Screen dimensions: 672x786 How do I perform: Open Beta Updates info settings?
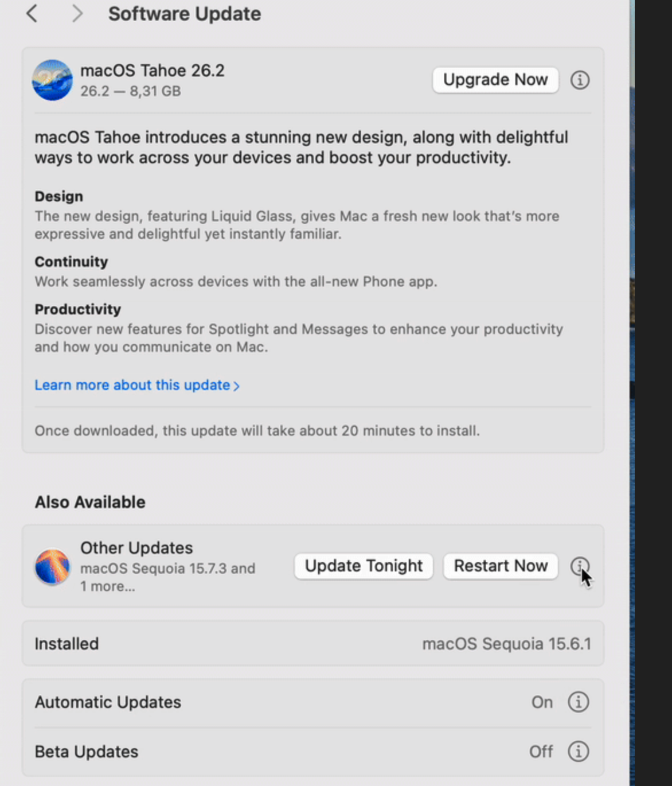[578, 751]
